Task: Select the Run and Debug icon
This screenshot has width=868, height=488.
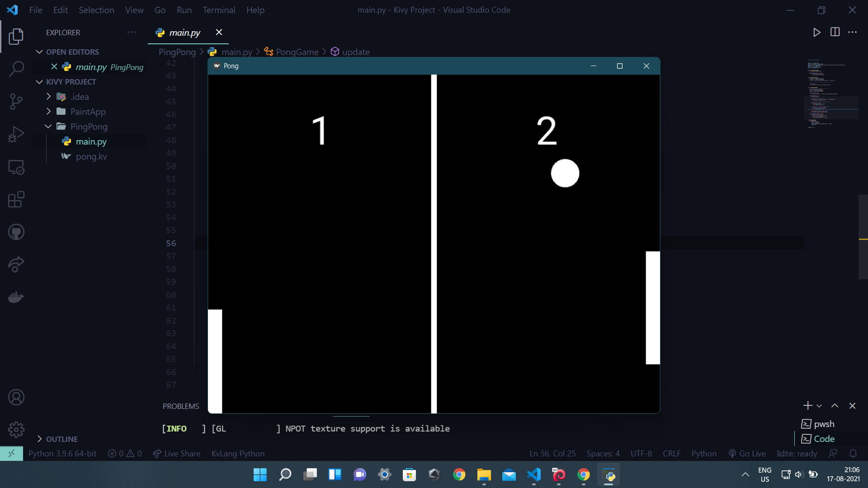Action: [x=16, y=134]
